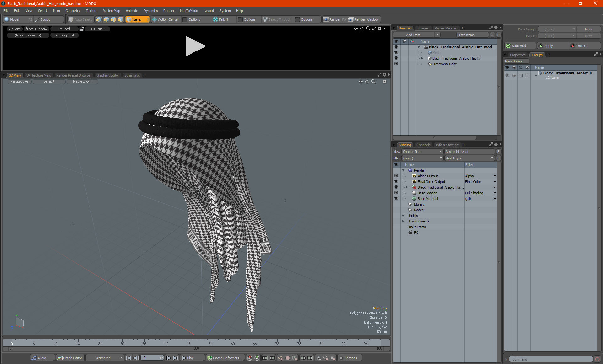Click 3D viewport zoom magnifier icon
This screenshot has height=364, width=603.
pyautogui.click(x=373, y=82)
